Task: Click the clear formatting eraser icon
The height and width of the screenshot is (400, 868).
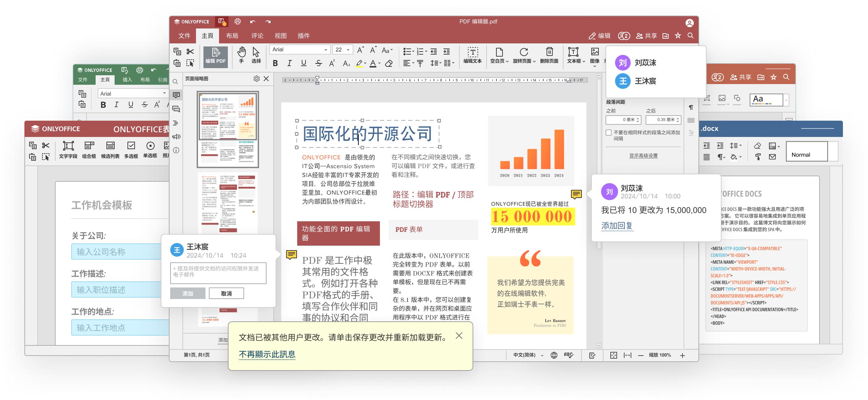Action: point(389,63)
